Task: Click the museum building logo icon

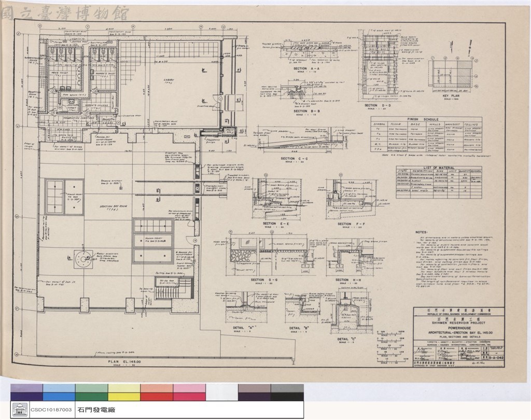Action: [20, 410]
